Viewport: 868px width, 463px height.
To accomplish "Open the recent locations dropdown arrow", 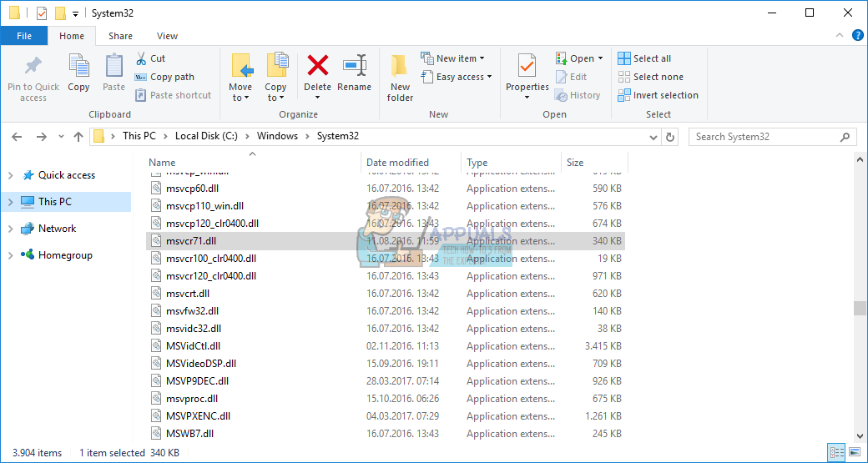I will pyautogui.click(x=62, y=137).
